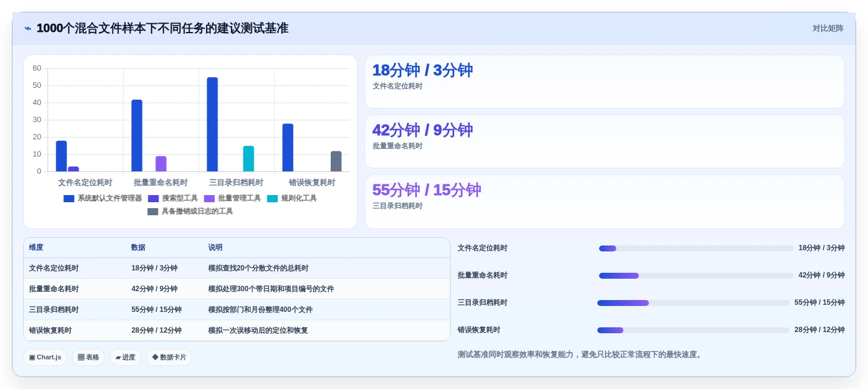This screenshot has height=389, width=868.
Task: Toggle the 规则化工具 legend swatch
Action: point(272,199)
